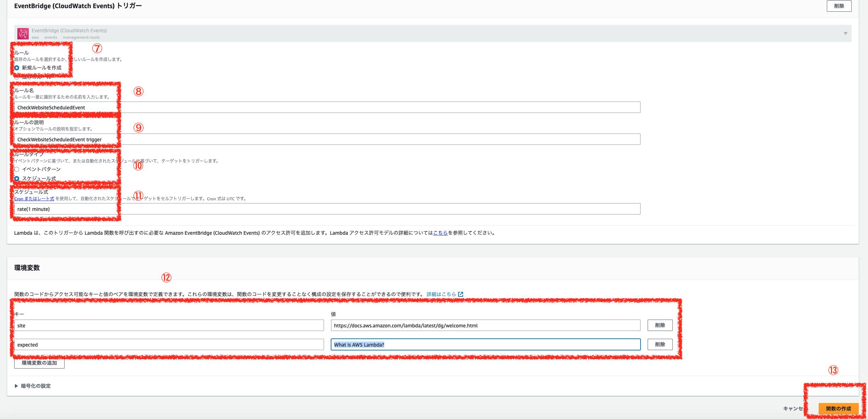
Task: Click the rule name field CheckWebsiteScheduledEvent
Action: [x=327, y=108]
